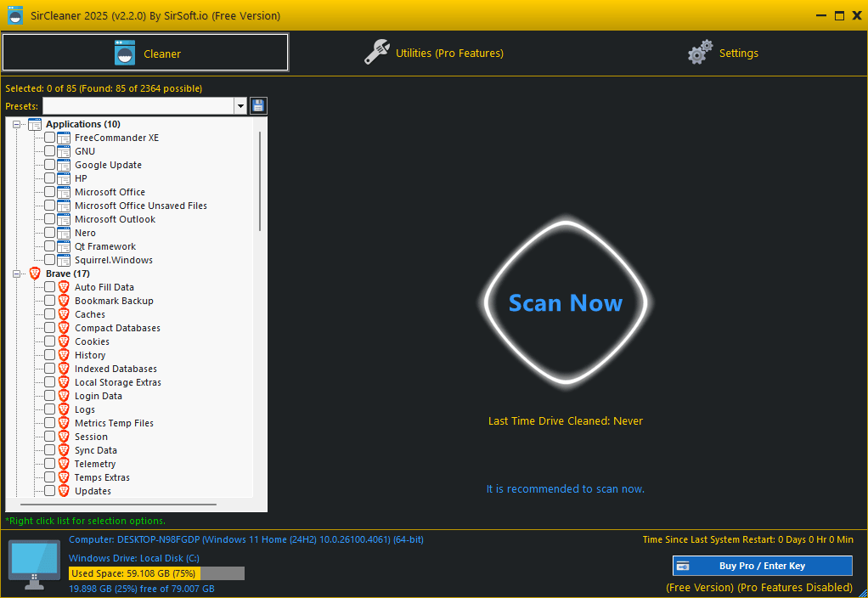Check the Compact Databases checkbox
Viewport: 868px width, 598px height.
(50, 328)
